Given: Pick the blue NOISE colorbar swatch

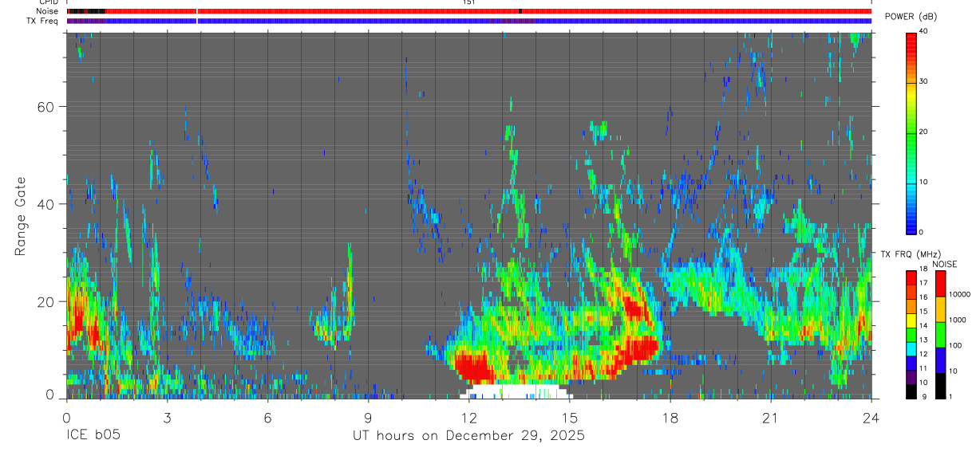Looking at the screenshot, I should tap(940, 360).
